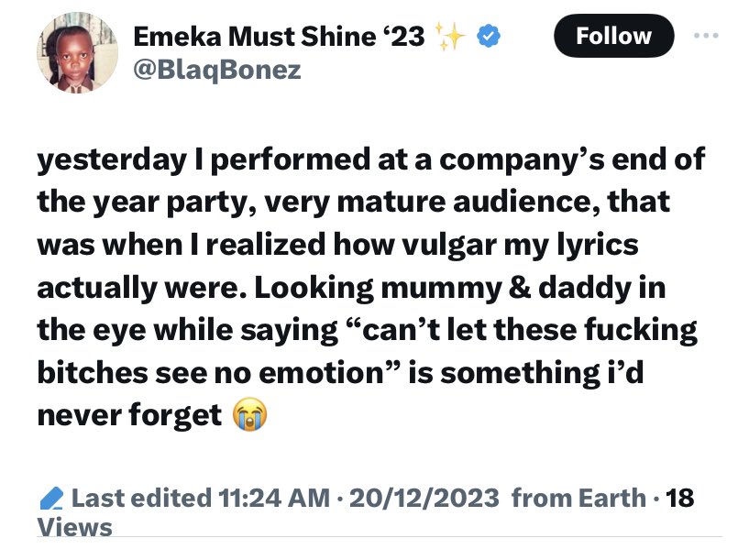Screen dimensions: 738x560
Task: Click the @BlaqBonez handle
Action: point(217,70)
